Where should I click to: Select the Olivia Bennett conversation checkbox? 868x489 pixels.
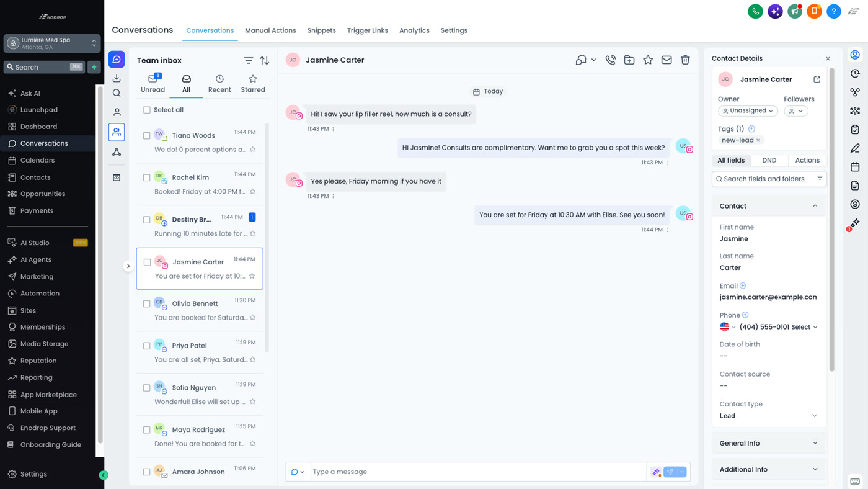coord(147,303)
